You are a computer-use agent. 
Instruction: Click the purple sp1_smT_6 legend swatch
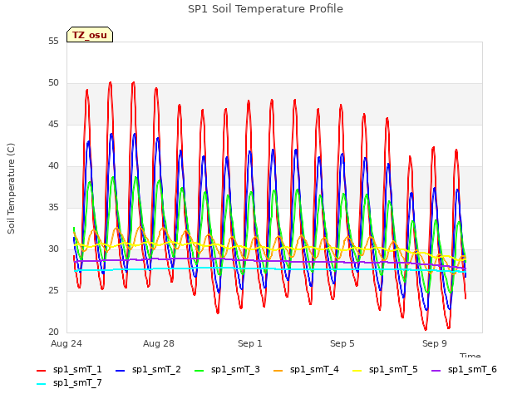click(436, 371)
